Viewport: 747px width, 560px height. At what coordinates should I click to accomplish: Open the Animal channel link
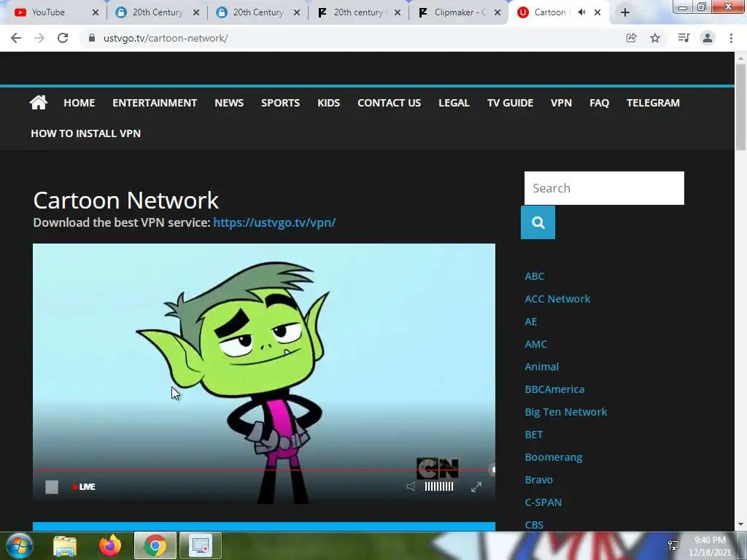(x=542, y=367)
